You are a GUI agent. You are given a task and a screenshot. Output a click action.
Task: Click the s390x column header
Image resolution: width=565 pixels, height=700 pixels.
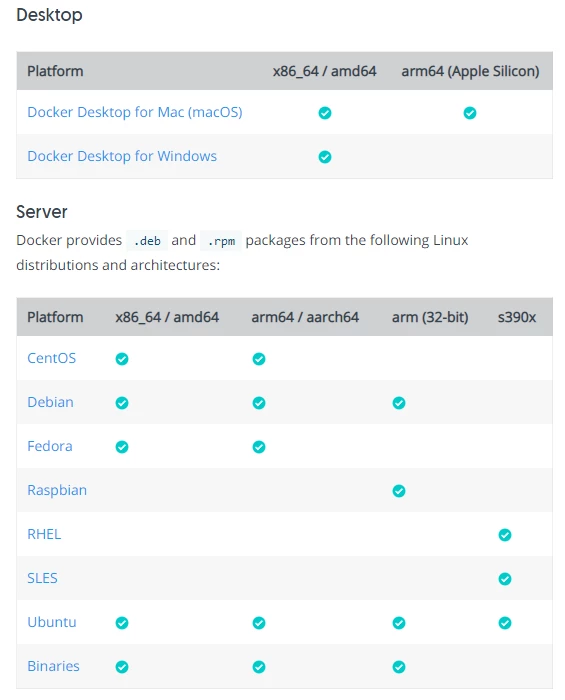(517, 317)
